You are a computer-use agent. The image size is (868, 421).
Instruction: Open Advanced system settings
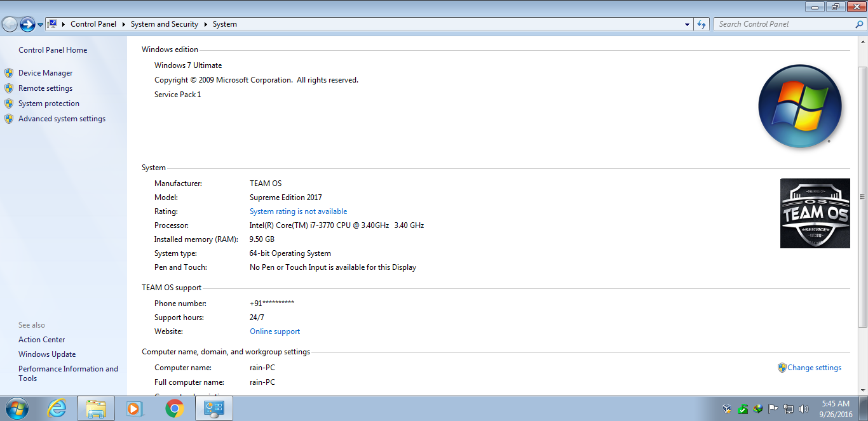tap(62, 119)
